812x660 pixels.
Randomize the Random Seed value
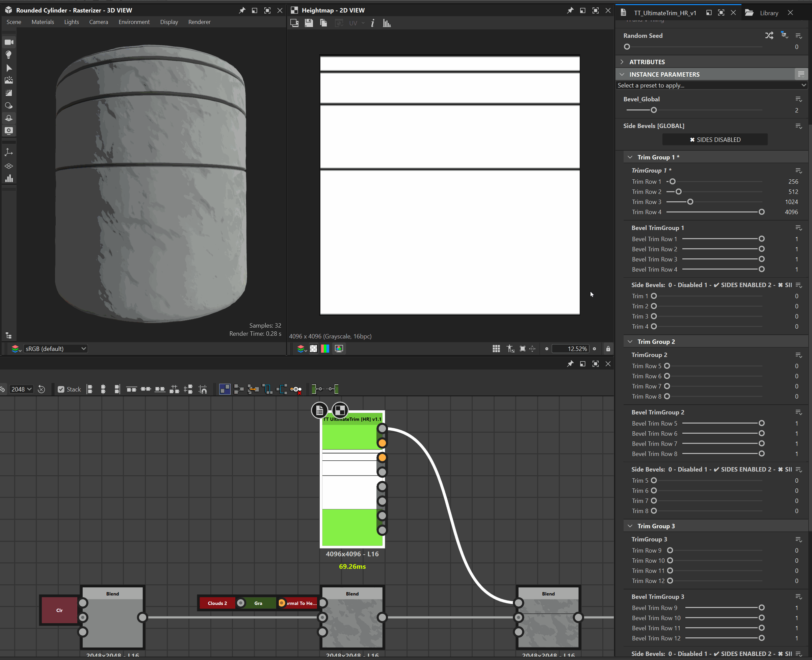click(x=769, y=36)
